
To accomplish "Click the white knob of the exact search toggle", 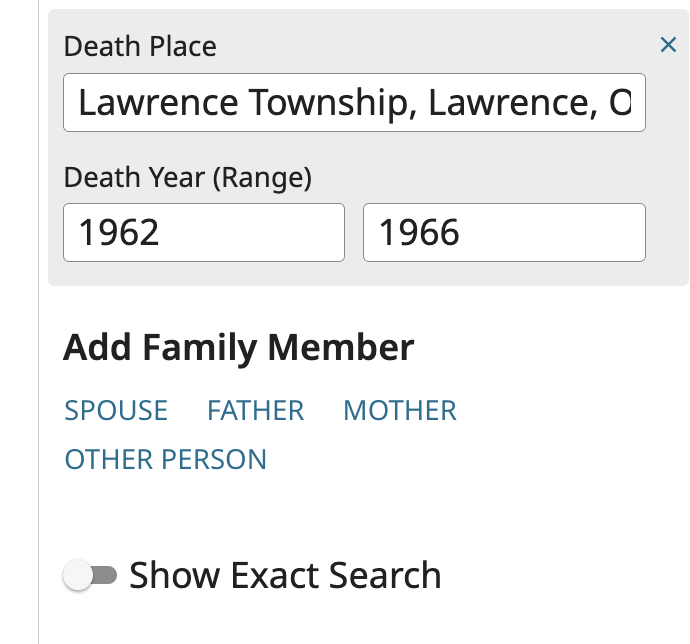I will coord(78,575).
